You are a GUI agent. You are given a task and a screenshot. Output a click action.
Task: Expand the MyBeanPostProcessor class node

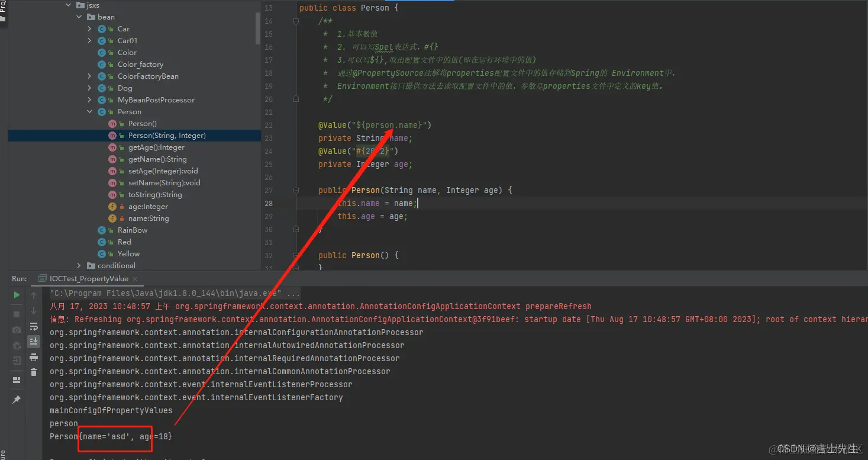tap(89, 100)
